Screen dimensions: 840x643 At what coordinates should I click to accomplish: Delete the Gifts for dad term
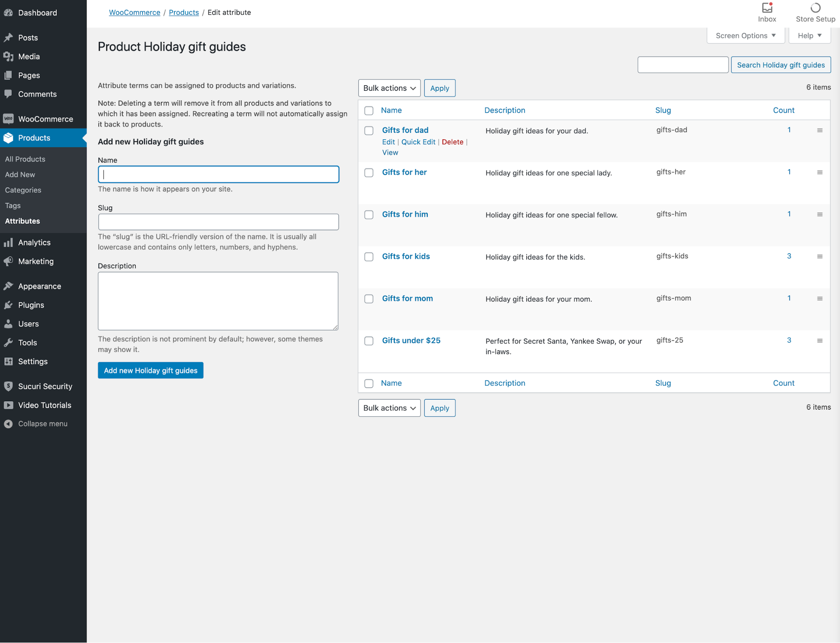(452, 142)
